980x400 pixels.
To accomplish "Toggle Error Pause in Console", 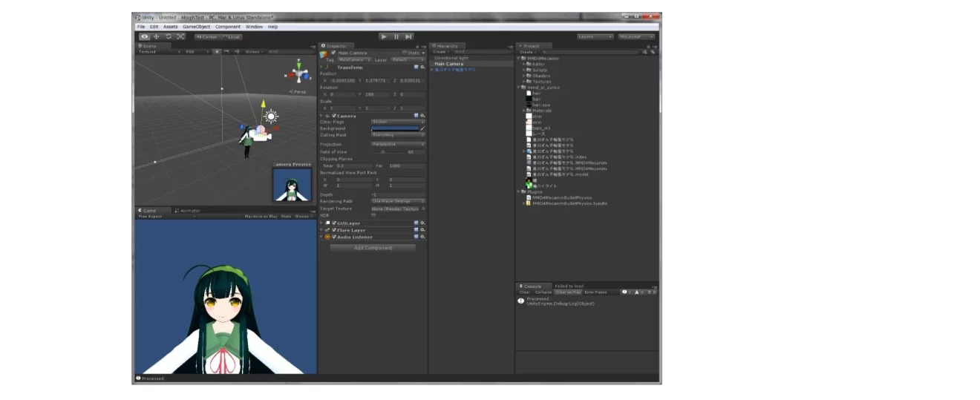I will (595, 292).
